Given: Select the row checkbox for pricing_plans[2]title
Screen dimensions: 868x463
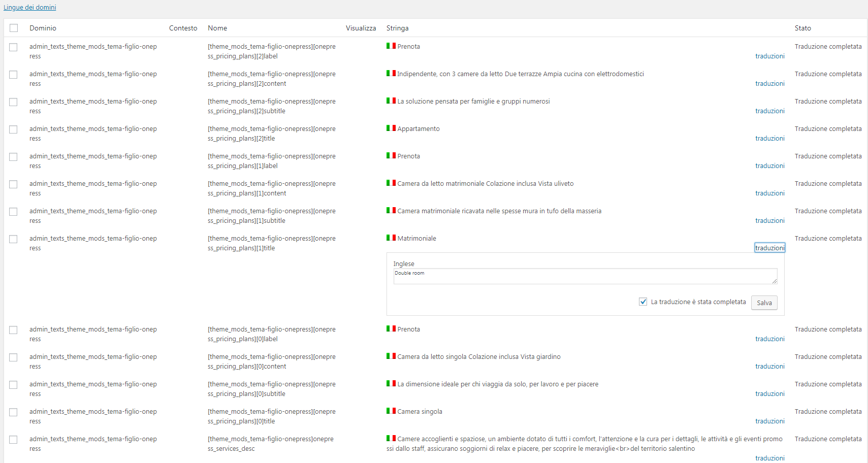Looking at the screenshot, I should coord(13,129).
